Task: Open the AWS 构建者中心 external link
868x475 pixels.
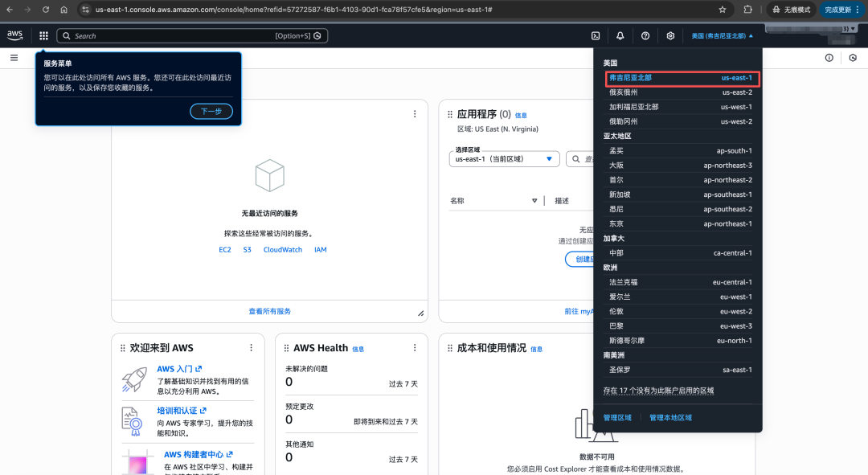Action: pyautogui.click(x=199, y=455)
